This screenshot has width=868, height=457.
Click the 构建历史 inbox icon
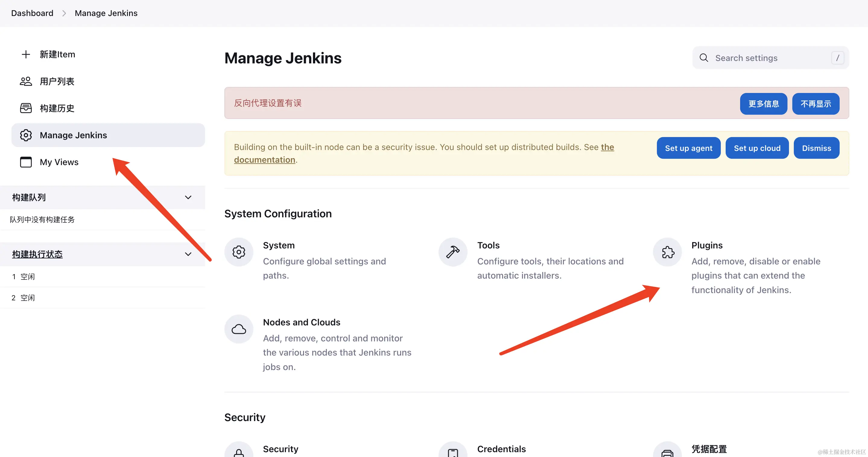[x=26, y=108]
